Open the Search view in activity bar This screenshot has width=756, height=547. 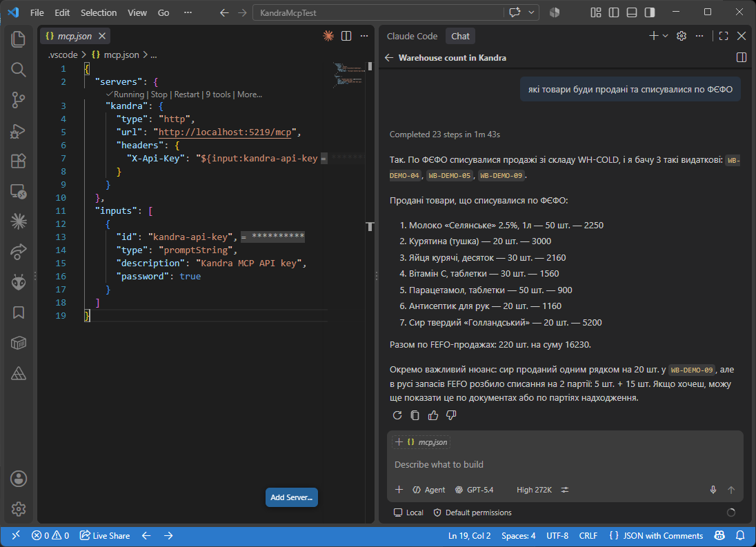[19, 70]
